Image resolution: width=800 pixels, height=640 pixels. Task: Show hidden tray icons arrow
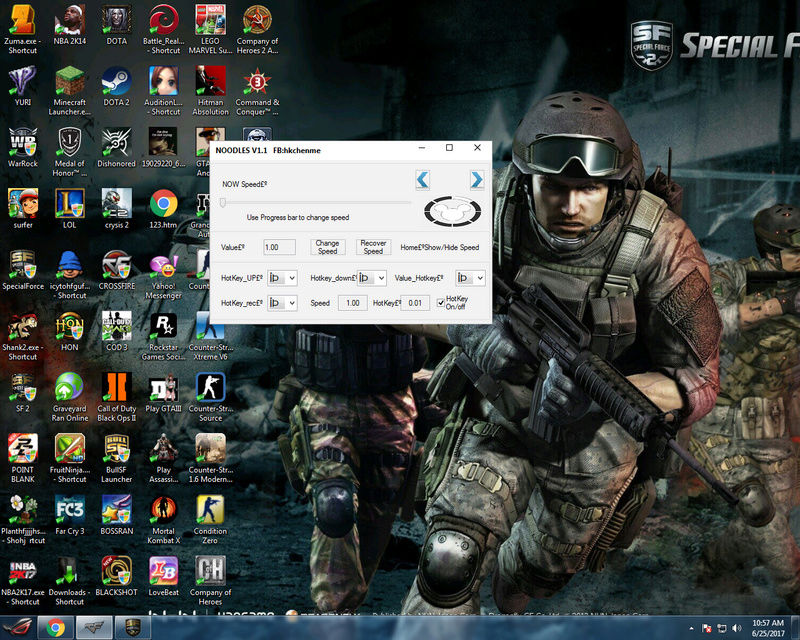[x=691, y=628]
